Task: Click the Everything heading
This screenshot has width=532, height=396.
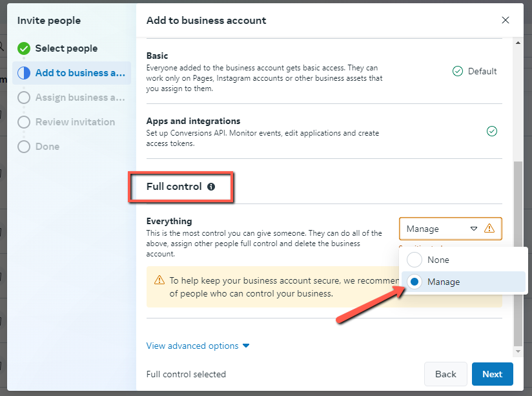Action: (169, 221)
